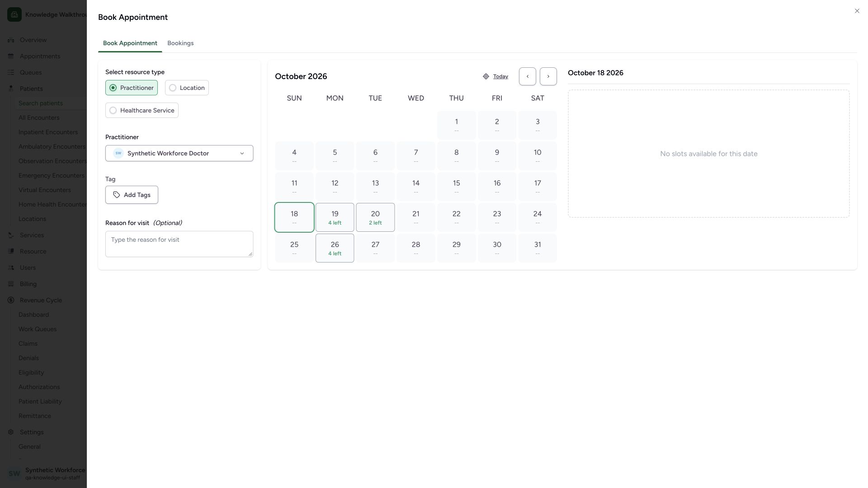Select the Location resource type
Image resolution: width=868 pixels, height=488 pixels.
[187, 88]
